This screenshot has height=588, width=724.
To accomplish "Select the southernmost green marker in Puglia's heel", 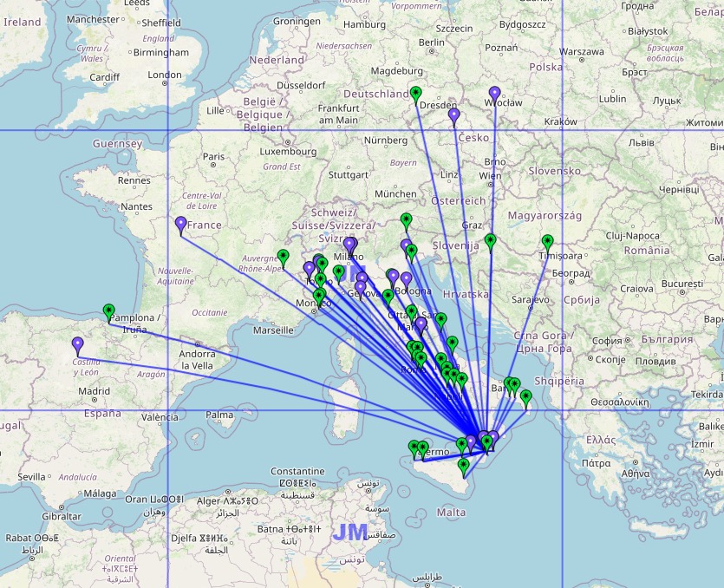I will [x=525, y=398].
